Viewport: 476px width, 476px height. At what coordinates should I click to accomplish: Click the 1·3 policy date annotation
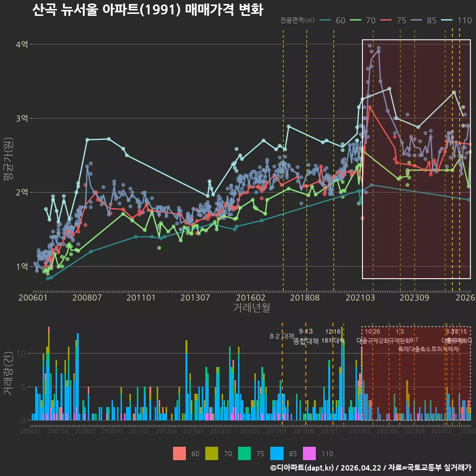[x=400, y=332]
